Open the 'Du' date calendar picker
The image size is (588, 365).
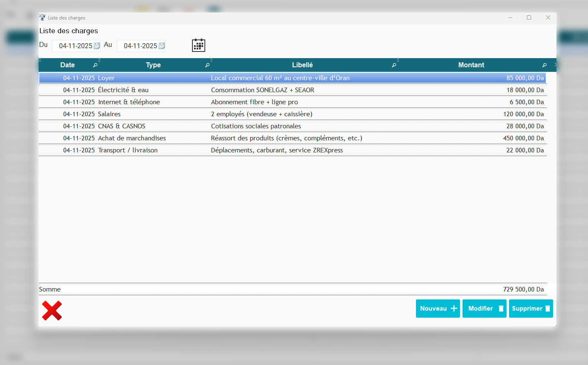[97, 46]
